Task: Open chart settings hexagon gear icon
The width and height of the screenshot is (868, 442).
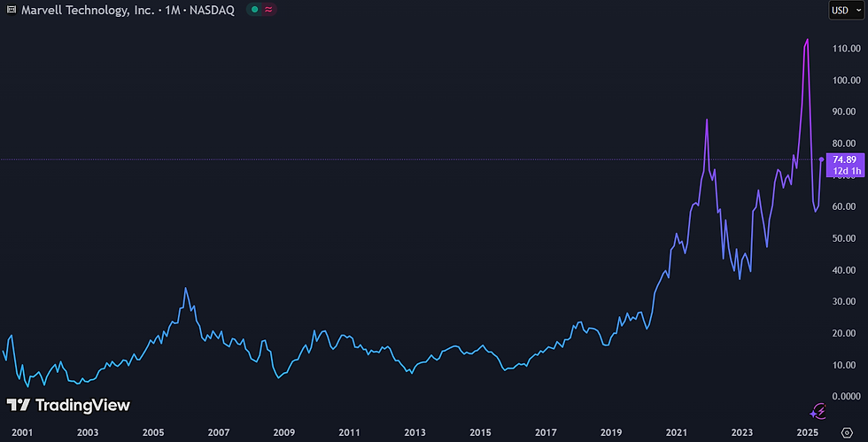Action: (847, 432)
